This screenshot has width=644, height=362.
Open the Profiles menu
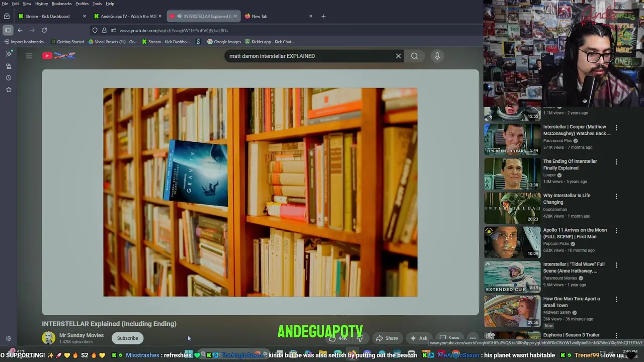click(82, 4)
